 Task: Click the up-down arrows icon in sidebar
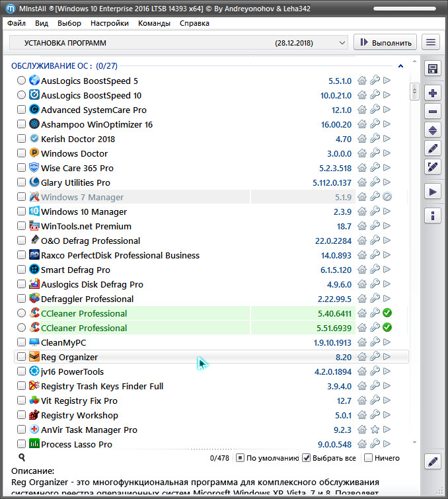[433, 130]
